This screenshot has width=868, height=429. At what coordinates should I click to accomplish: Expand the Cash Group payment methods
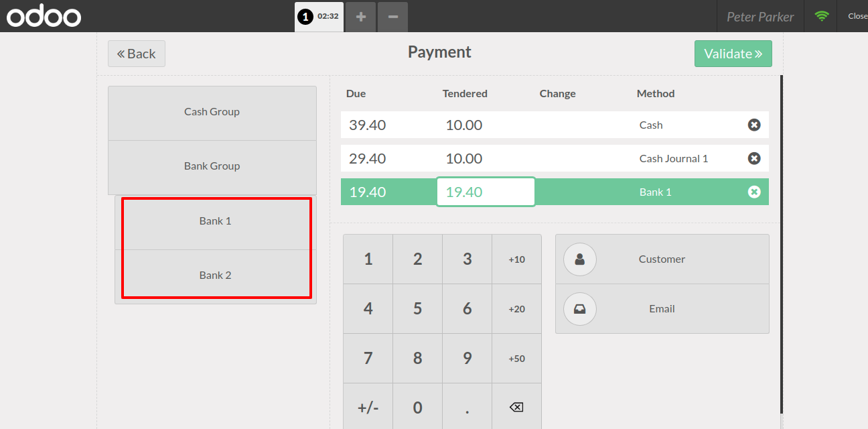[x=212, y=112]
